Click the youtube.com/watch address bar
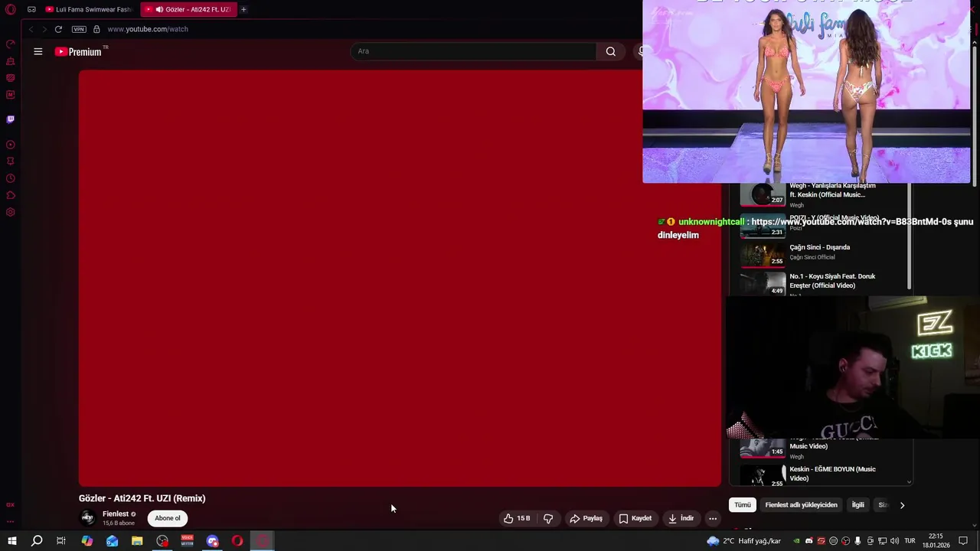 tap(148, 29)
